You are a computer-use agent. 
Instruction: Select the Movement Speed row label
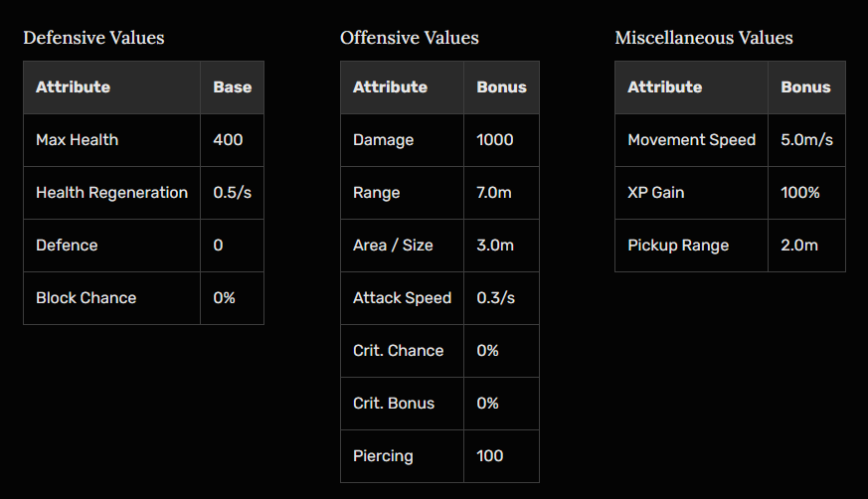coord(691,140)
